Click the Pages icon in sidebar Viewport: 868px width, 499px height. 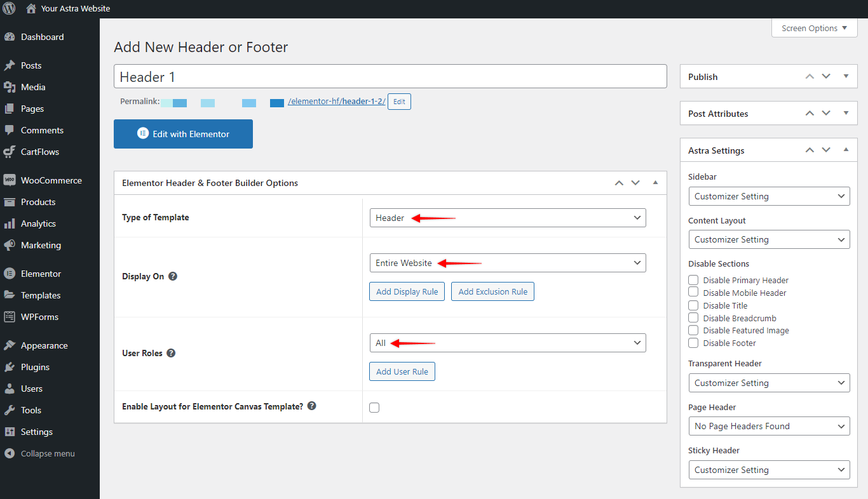(x=10, y=109)
